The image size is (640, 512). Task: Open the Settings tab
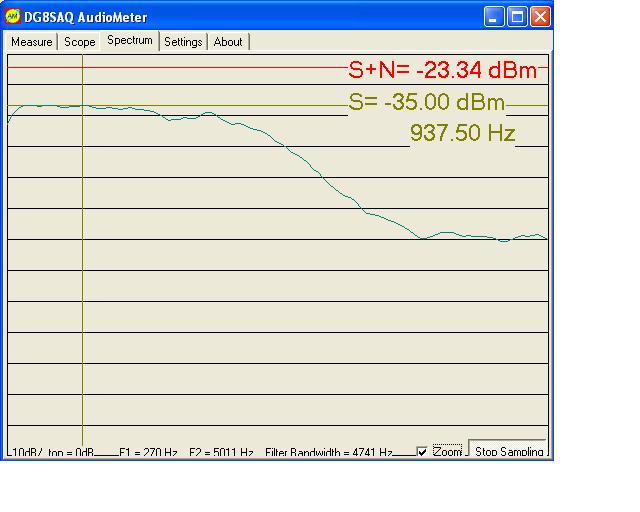click(x=183, y=42)
